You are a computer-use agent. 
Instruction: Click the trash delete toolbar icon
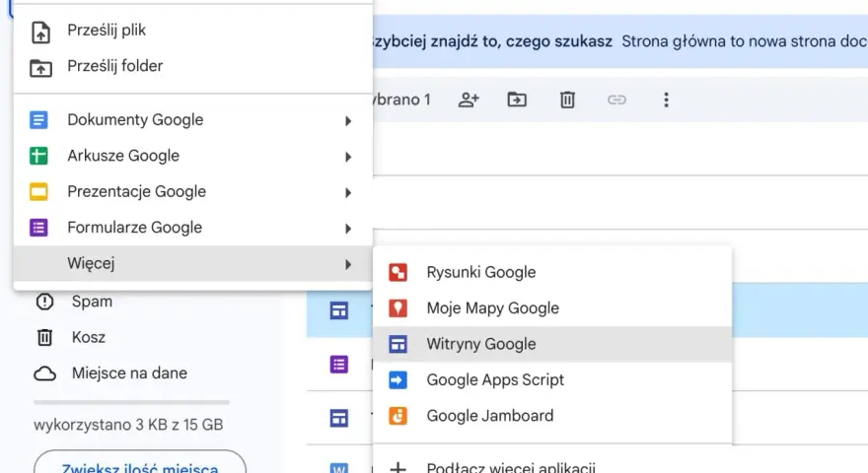[x=567, y=100]
